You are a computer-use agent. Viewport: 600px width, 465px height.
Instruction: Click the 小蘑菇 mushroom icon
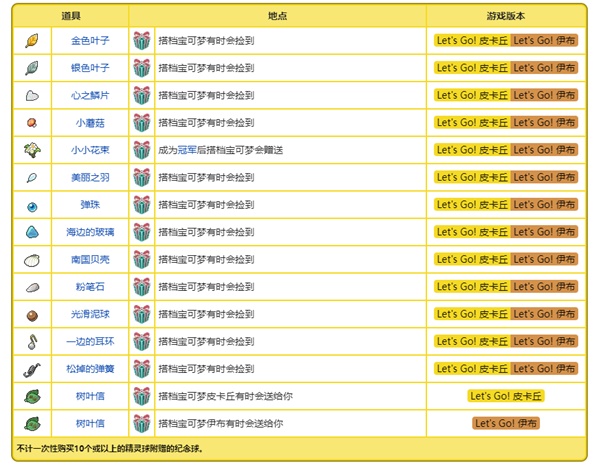point(32,123)
